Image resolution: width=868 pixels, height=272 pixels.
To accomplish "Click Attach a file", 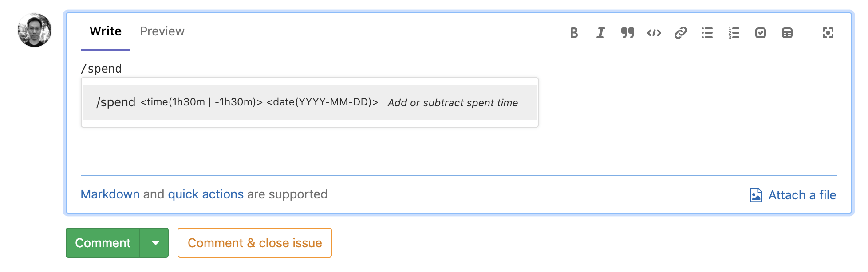I will coord(793,195).
